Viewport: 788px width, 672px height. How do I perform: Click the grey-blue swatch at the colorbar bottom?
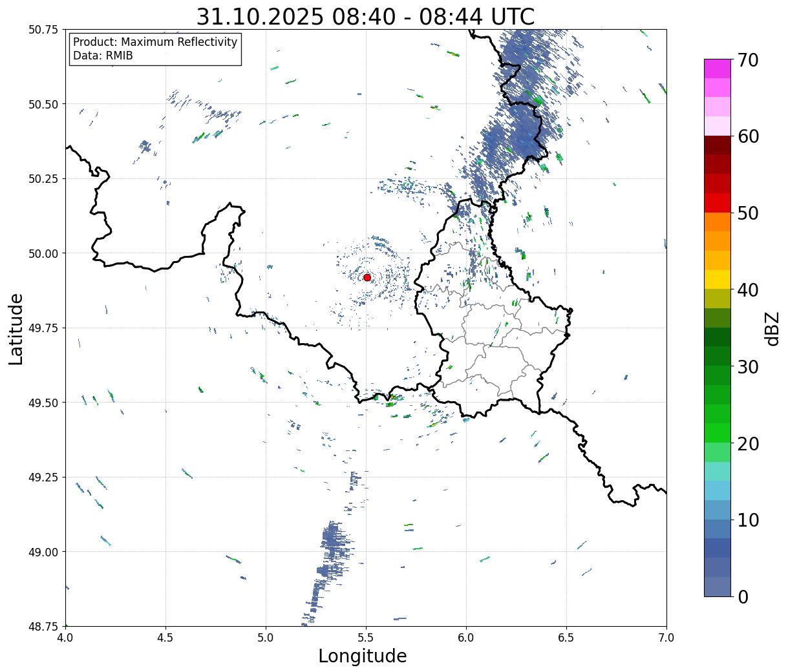[x=718, y=587]
